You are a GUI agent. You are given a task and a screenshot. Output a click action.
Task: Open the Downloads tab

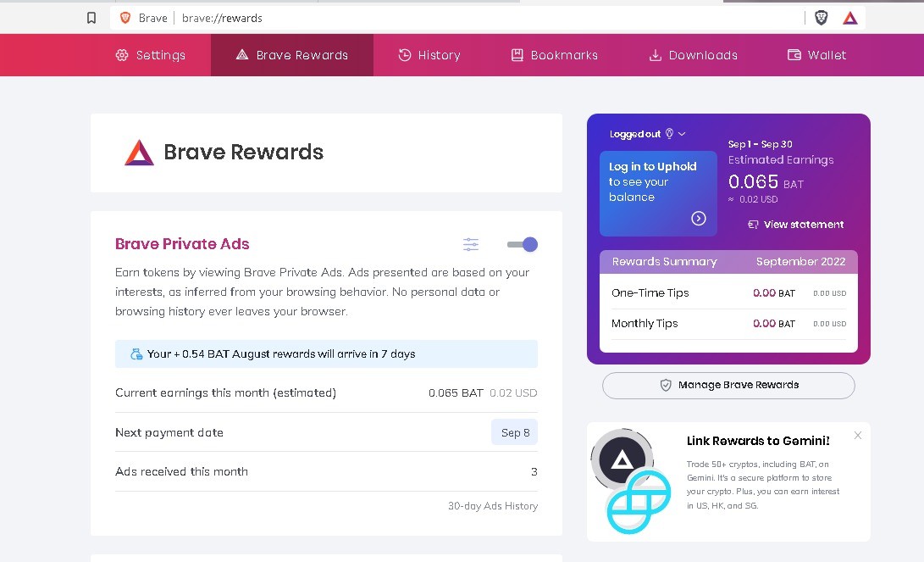pos(693,55)
